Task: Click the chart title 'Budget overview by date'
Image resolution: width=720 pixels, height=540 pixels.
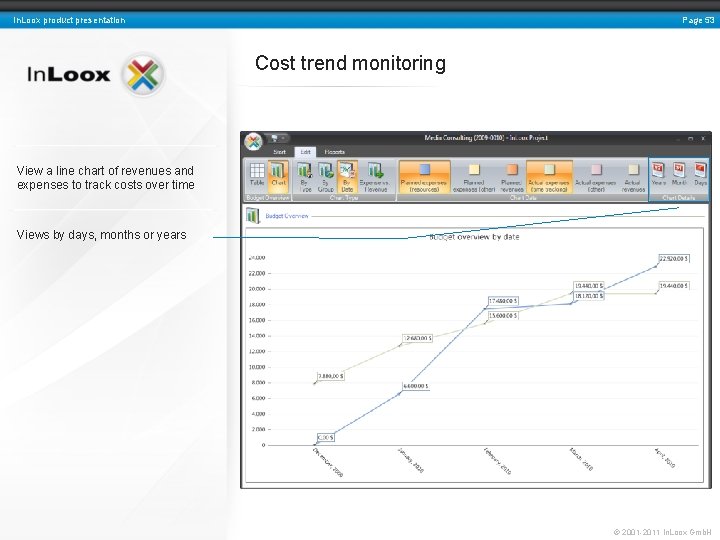Action: (474, 237)
